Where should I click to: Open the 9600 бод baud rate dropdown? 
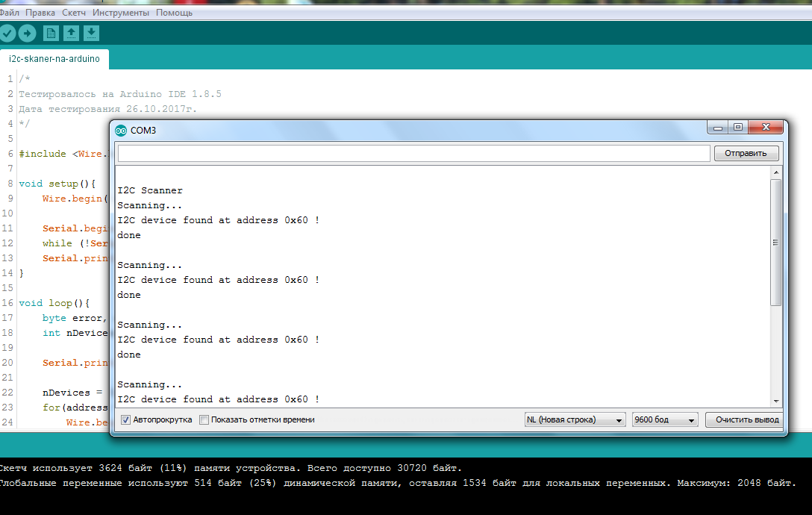pyautogui.click(x=664, y=419)
